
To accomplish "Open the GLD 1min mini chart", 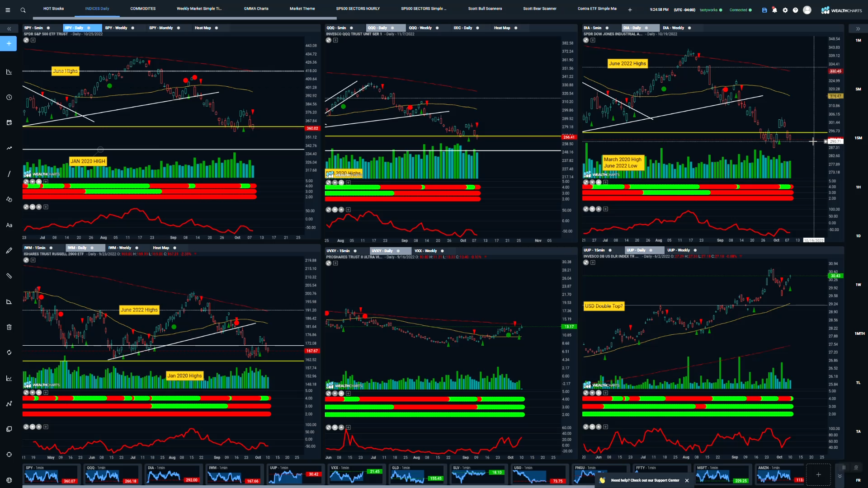I will 417,474.
